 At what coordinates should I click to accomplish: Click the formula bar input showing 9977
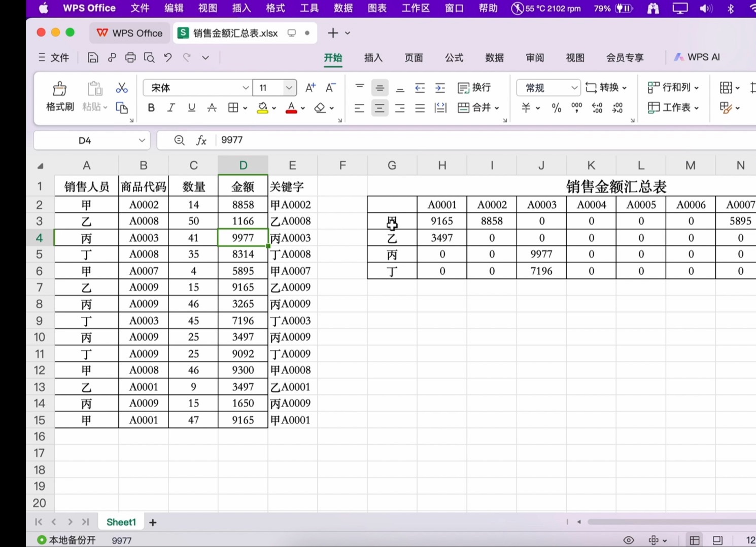[486, 140]
